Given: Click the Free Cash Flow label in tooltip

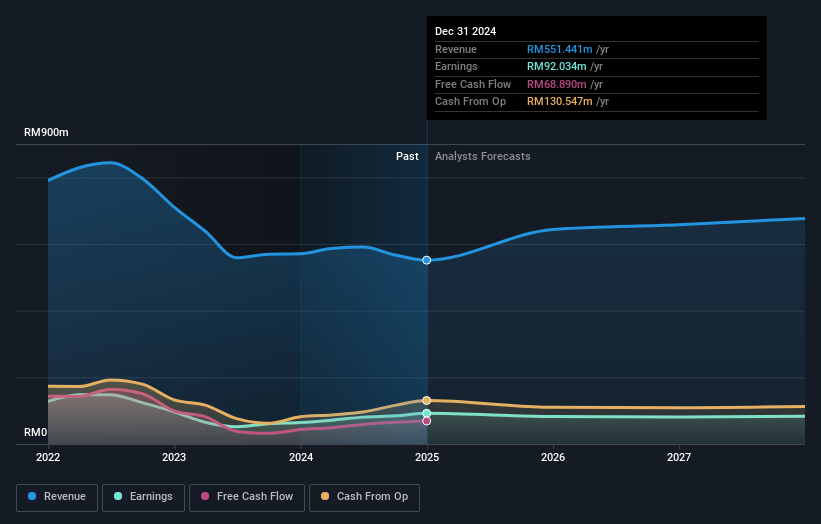Looking at the screenshot, I should point(473,84).
